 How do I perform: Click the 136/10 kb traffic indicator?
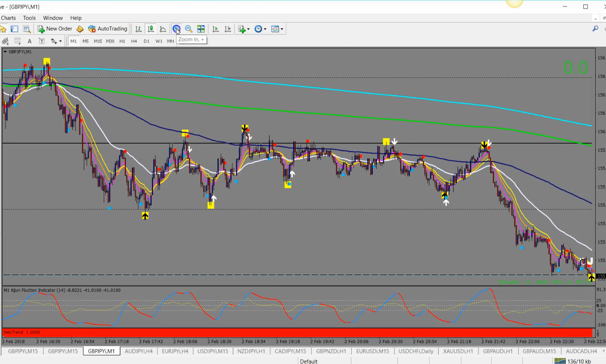point(579,361)
